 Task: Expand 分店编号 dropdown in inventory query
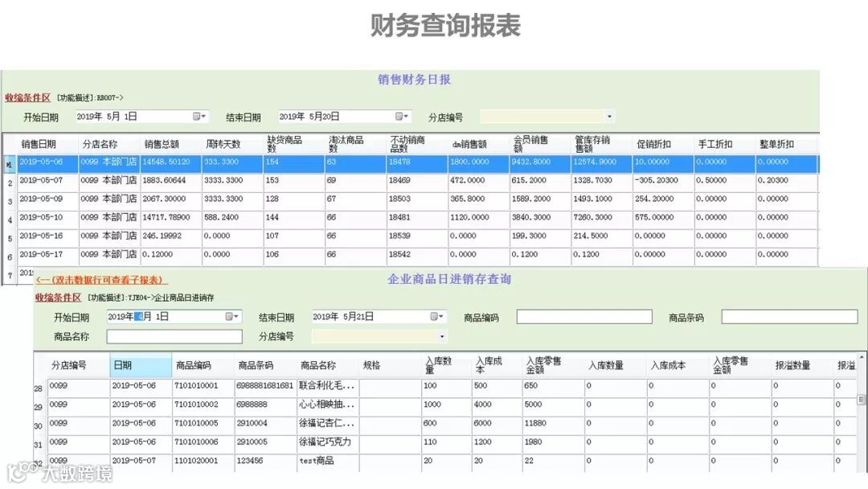point(442,336)
